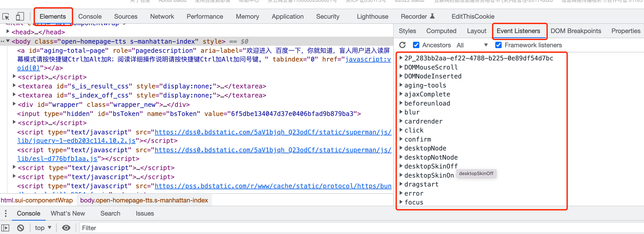Click the clear console icon

coord(21,228)
